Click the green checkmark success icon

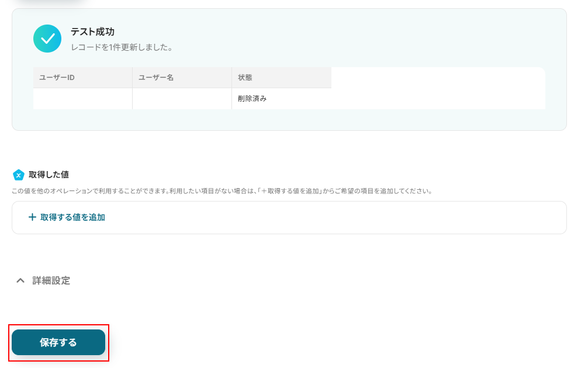tap(47, 39)
